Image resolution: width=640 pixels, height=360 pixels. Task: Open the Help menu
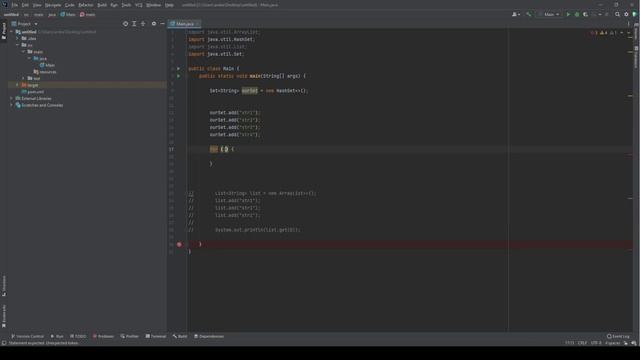[169, 5]
